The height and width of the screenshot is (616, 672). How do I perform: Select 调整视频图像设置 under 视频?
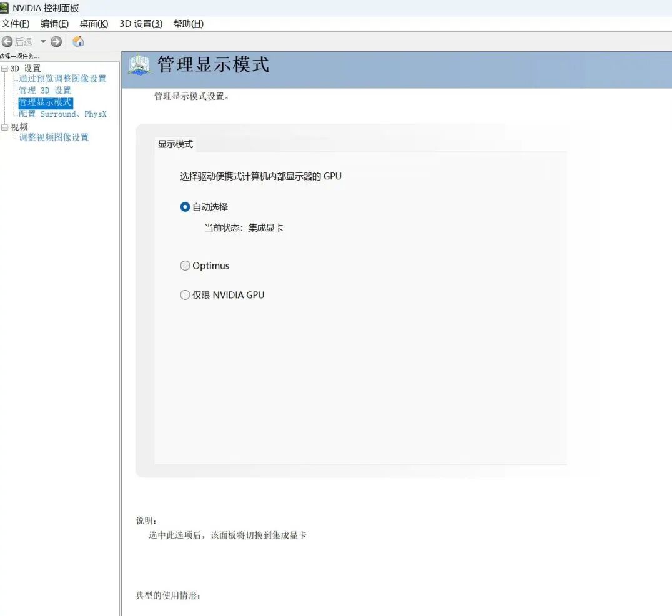click(54, 137)
